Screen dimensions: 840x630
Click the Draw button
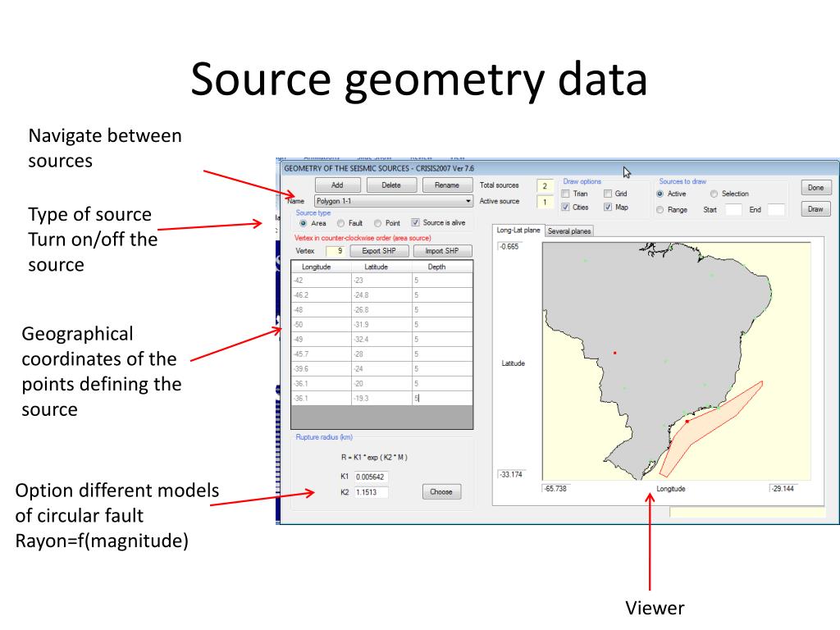coord(816,209)
